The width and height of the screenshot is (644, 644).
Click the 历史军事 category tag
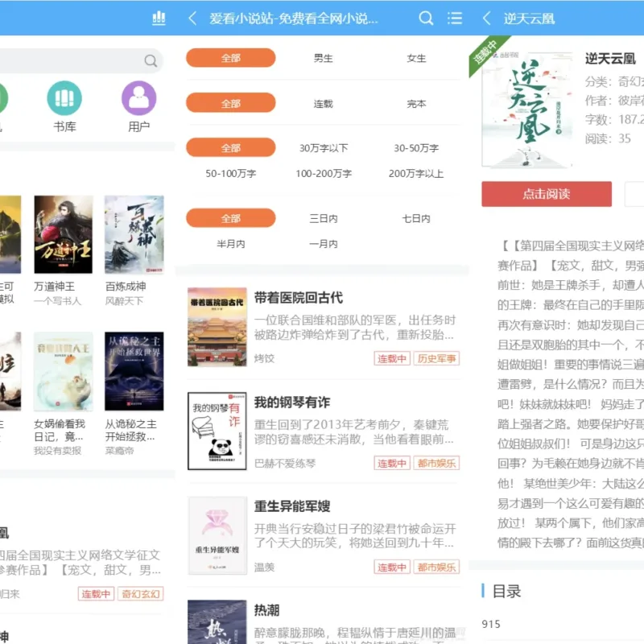coord(436,358)
